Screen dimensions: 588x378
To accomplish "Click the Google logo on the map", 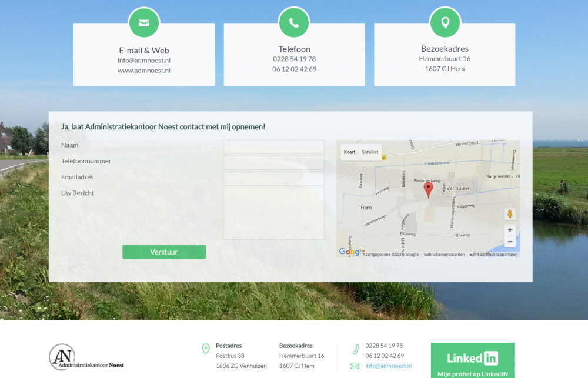I will [352, 252].
